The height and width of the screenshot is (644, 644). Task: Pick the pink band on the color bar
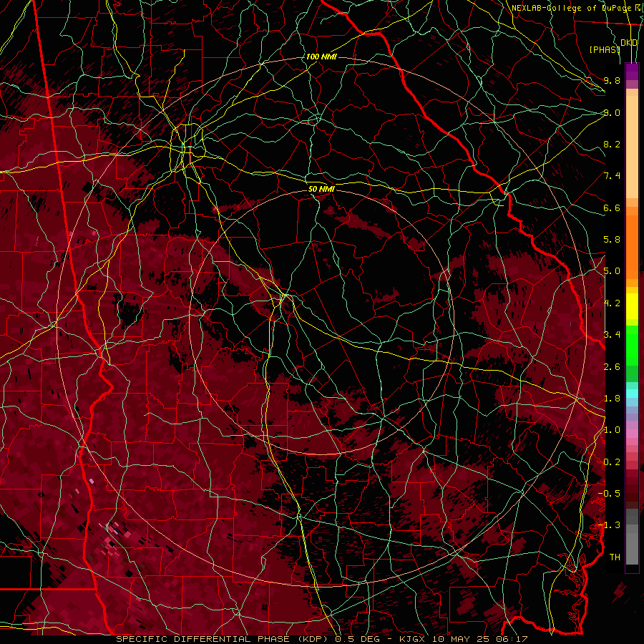click(x=632, y=434)
